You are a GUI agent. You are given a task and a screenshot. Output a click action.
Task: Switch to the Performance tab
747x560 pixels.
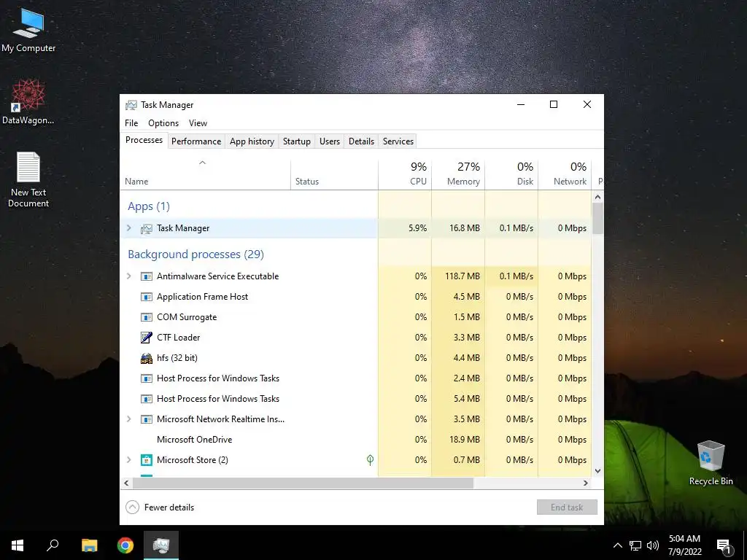click(196, 141)
